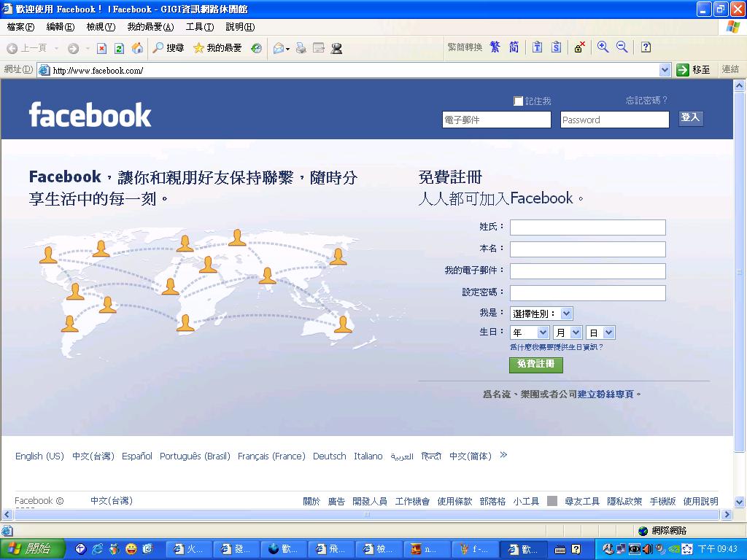Open the Mail icon dropdown arrow
Screen dimensions: 747x560
[287, 49]
